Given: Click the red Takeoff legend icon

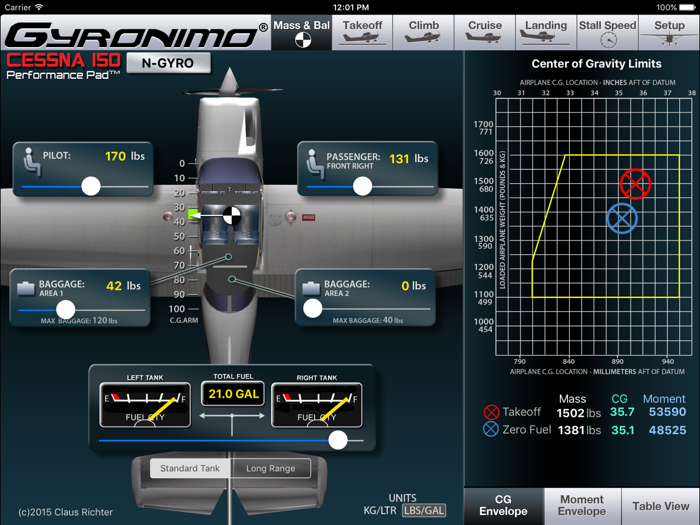Looking at the screenshot, I should (491, 412).
